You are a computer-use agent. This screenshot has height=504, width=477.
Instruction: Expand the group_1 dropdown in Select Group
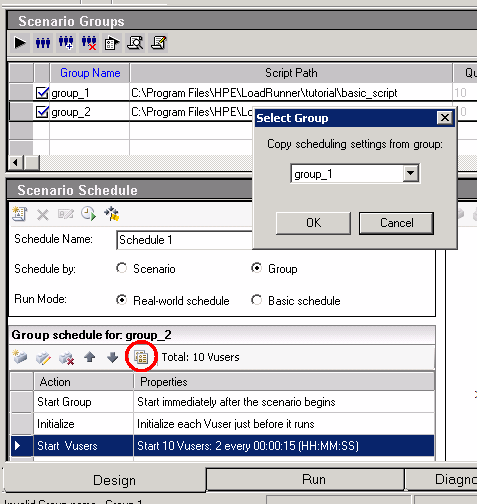[x=410, y=173]
